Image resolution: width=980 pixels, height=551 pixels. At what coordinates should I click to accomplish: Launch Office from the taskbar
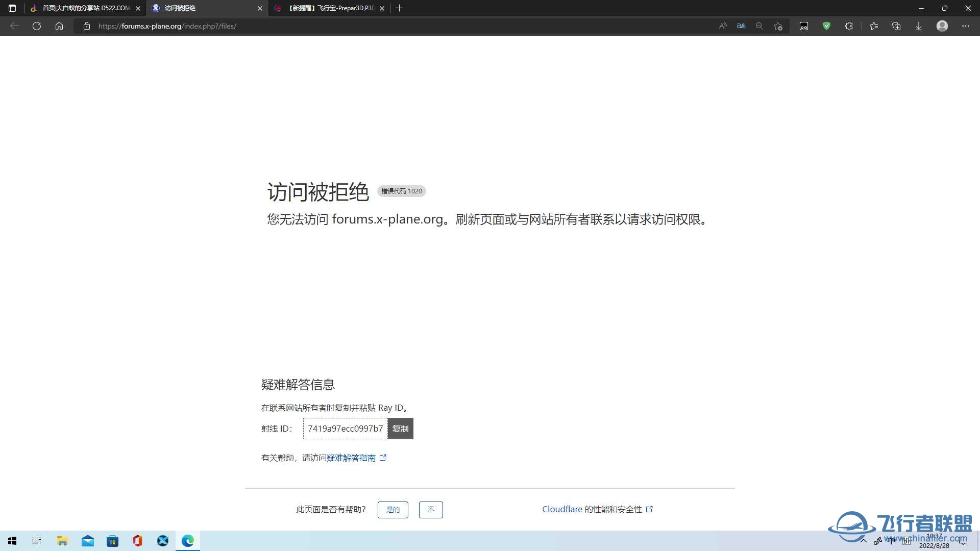point(137,541)
